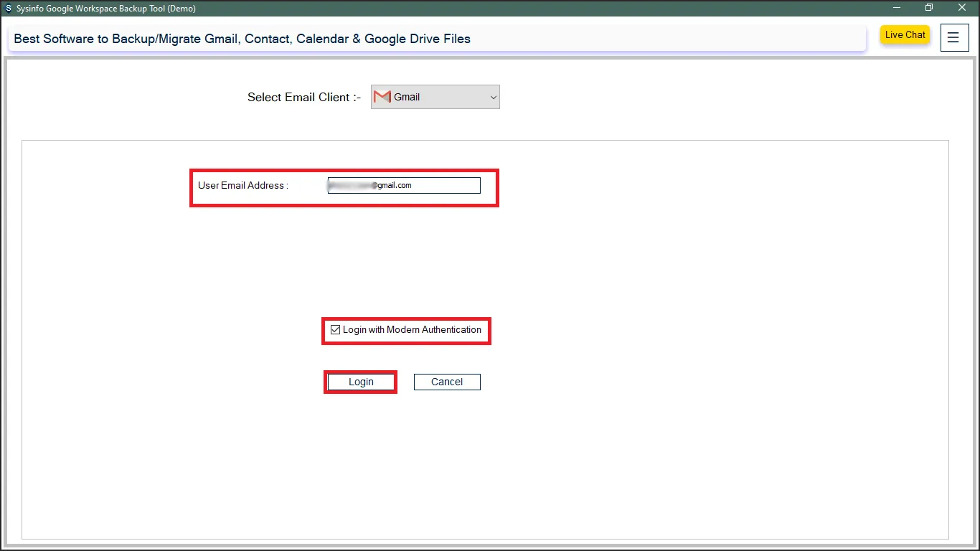Open the hamburger menu icon
980x551 pixels.
point(953,38)
